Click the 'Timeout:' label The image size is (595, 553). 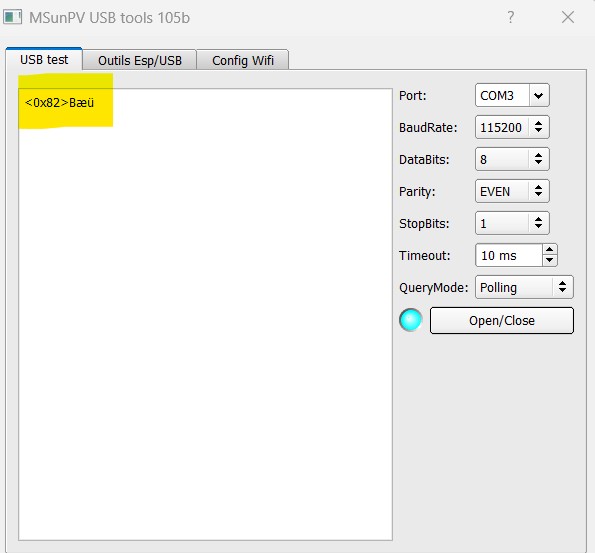424,255
